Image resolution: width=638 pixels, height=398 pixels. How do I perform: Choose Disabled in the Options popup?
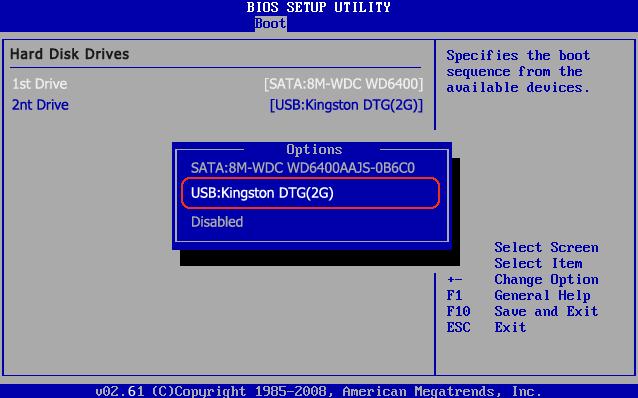[217, 222]
